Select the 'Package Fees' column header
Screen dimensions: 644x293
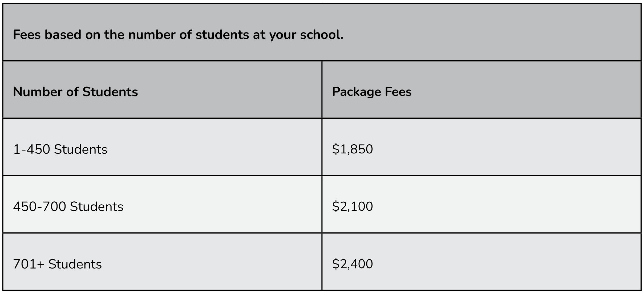[372, 92]
